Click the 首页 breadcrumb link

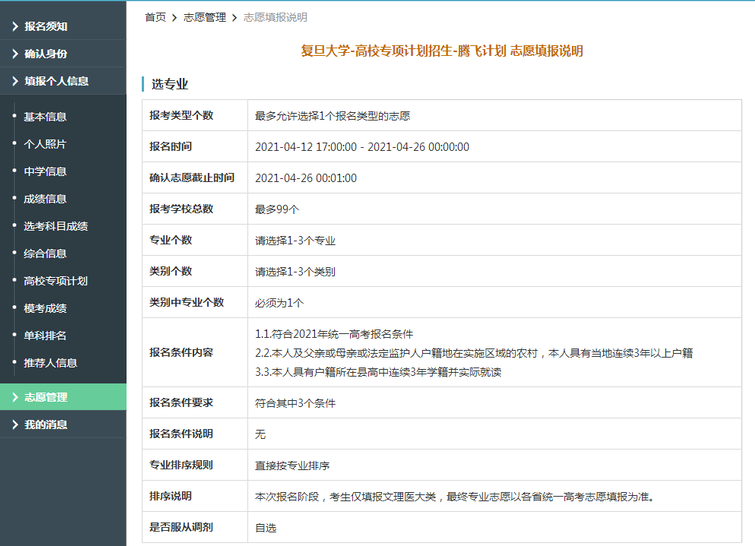(155, 17)
